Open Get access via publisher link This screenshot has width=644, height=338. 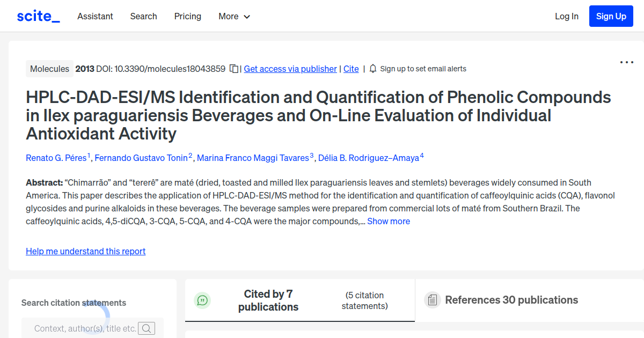(x=290, y=69)
